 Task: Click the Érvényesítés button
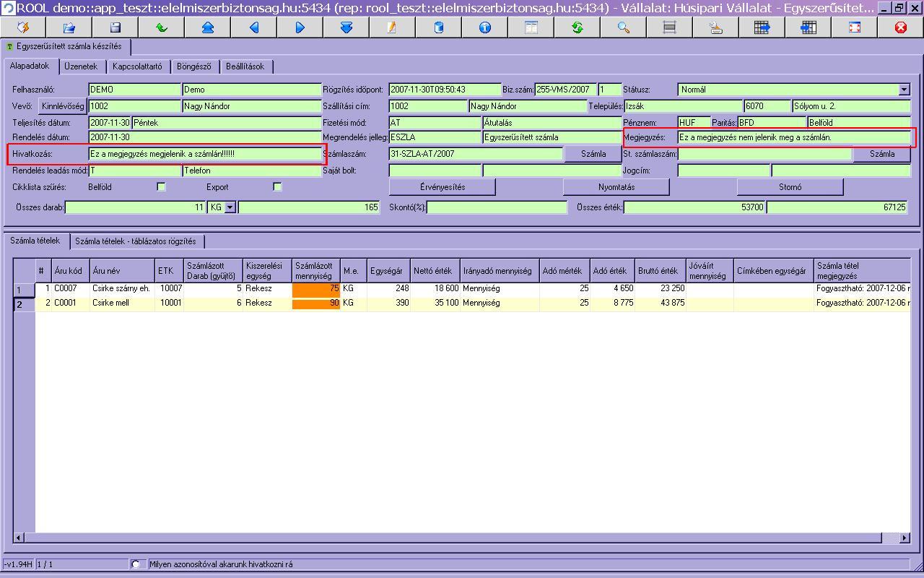(442, 187)
